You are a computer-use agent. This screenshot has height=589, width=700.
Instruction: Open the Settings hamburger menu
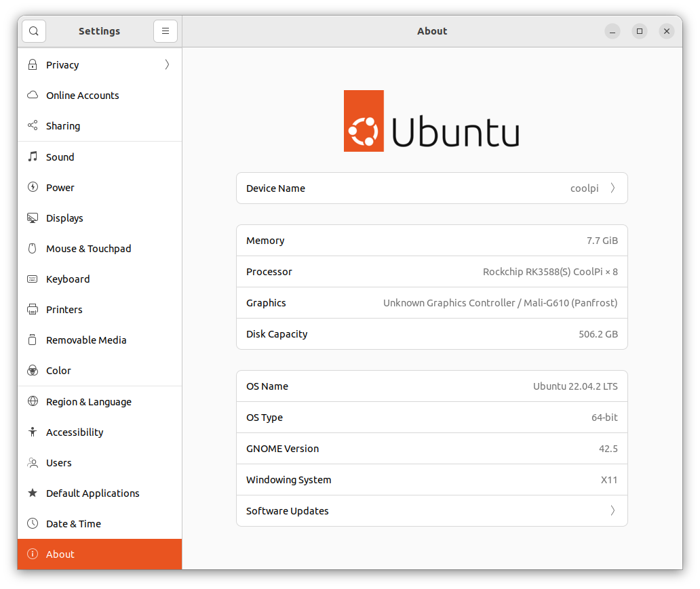pos(166,31)
